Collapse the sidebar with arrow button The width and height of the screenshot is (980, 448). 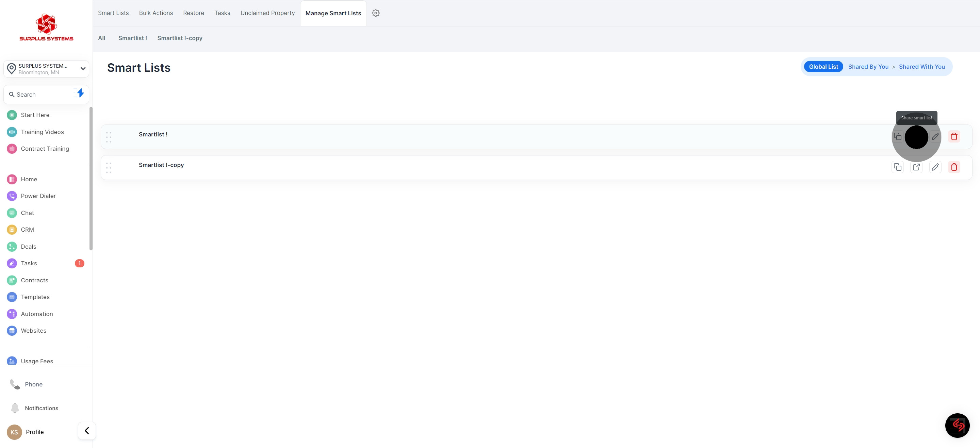click(87, 431)
